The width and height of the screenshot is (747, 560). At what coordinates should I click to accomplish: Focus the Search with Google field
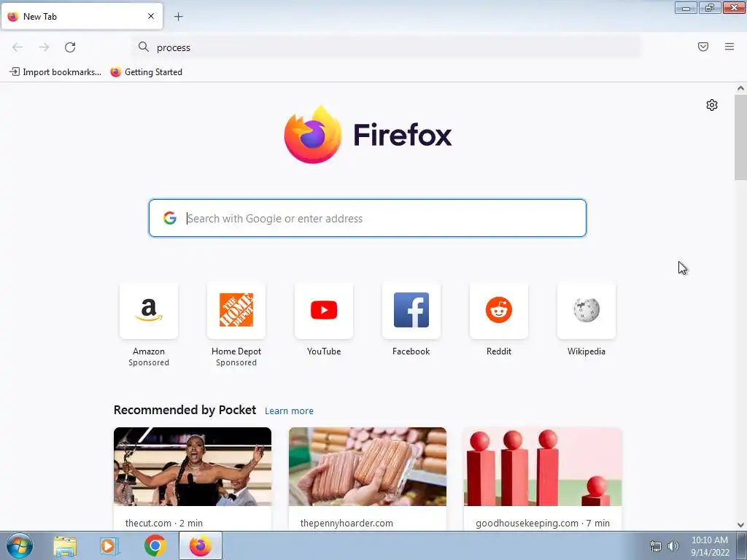point(368,218)
